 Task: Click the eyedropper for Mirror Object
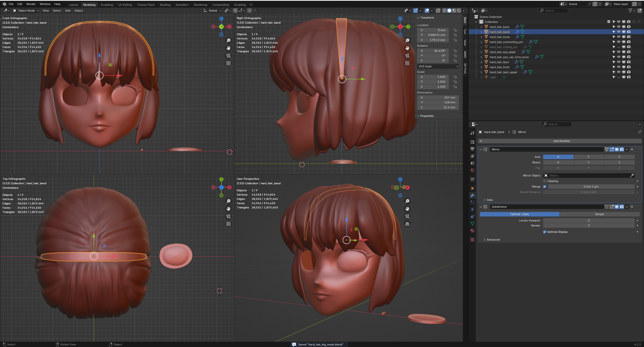point(632,176)
